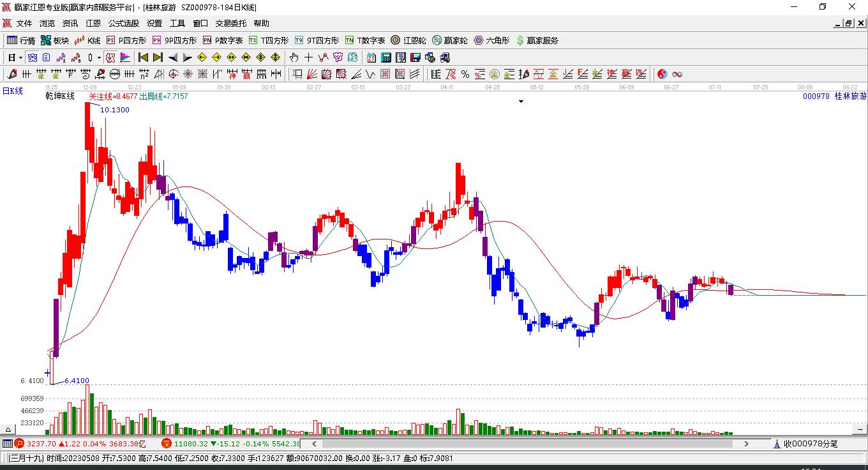Expand the small black triangle above the chart
Screen dimensions: 868x470
(x=521, y=102)
